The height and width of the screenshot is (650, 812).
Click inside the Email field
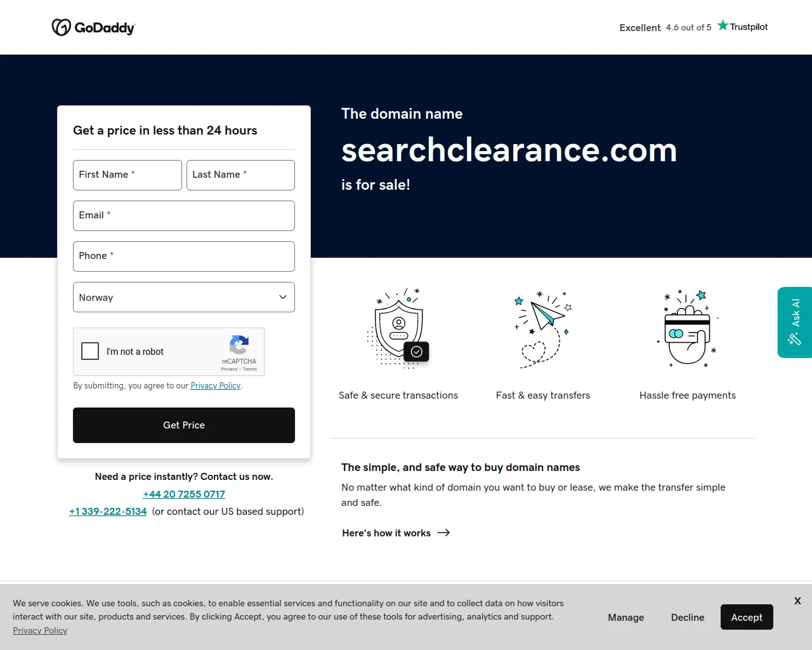[x=183, y=216]
